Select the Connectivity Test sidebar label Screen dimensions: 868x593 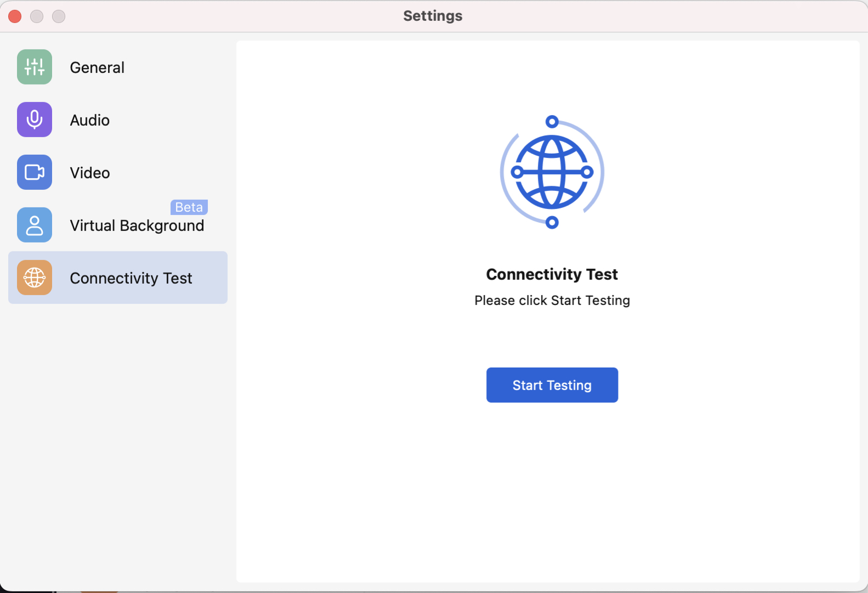pyautogui.click(x=131, y=278)
